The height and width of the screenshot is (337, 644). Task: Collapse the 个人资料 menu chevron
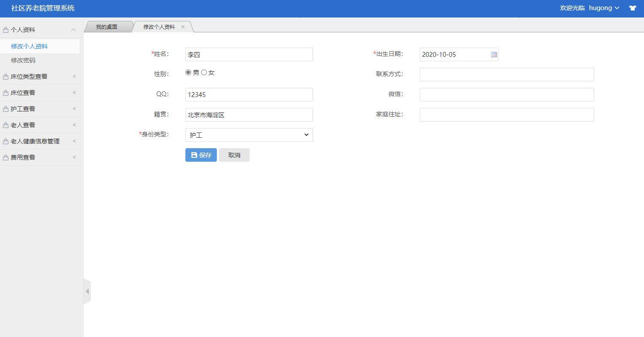click(73, 30)
